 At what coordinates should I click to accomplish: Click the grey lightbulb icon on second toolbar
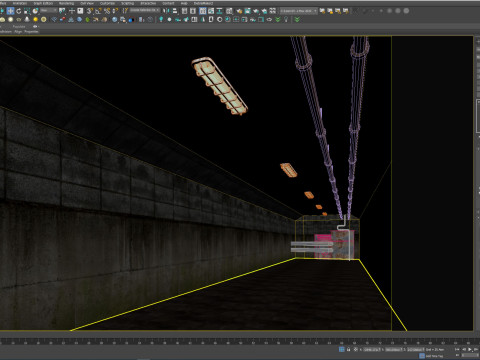(x=286, y=19)
